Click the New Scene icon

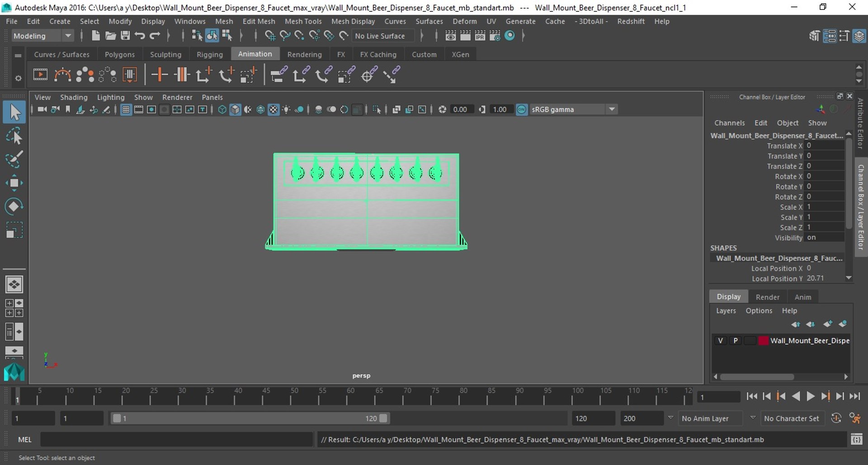point(95,36)
